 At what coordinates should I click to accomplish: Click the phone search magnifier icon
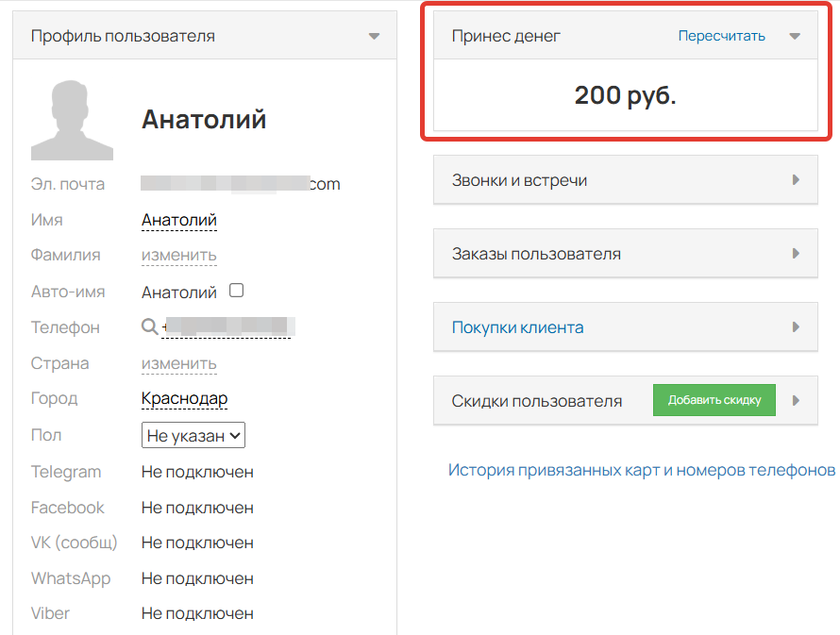(x=149, y=326)
